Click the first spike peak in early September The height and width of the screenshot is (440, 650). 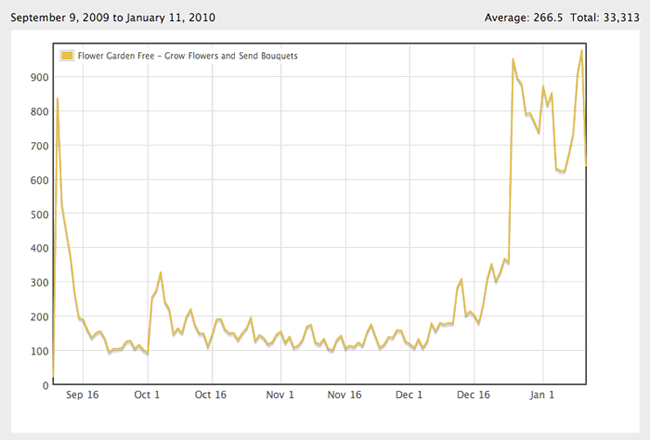point(58,99)
